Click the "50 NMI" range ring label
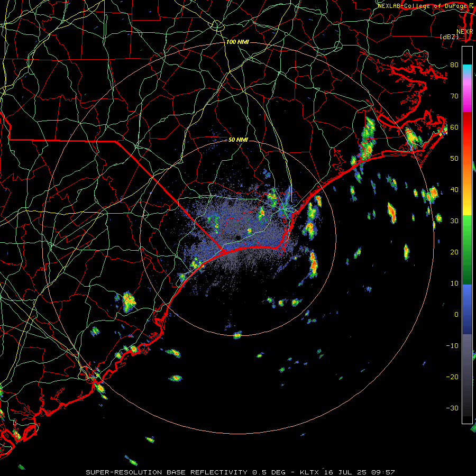Screen dimensions: 476x476 click(x=238, y=140)
